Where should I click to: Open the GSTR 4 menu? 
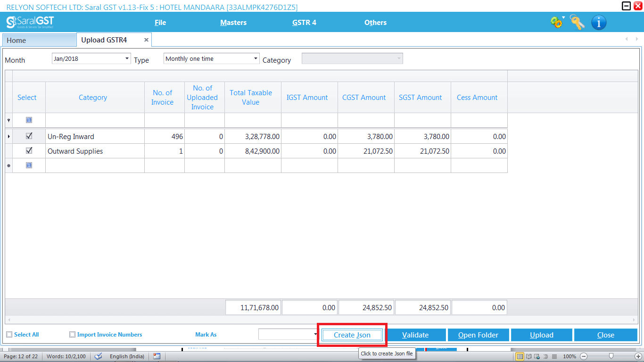click(x=304, y=23)
